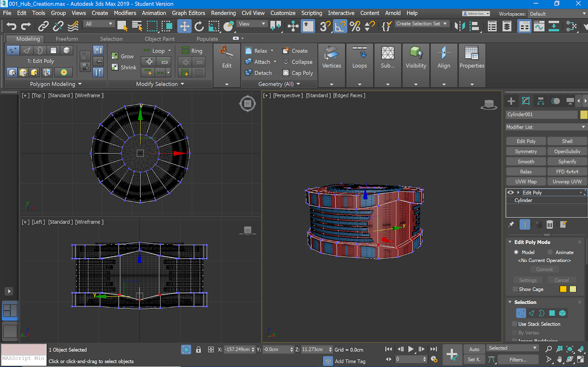Open the Rendering menu
The height and width of the screenshot is (367, 588).
(x=223, y=13)
